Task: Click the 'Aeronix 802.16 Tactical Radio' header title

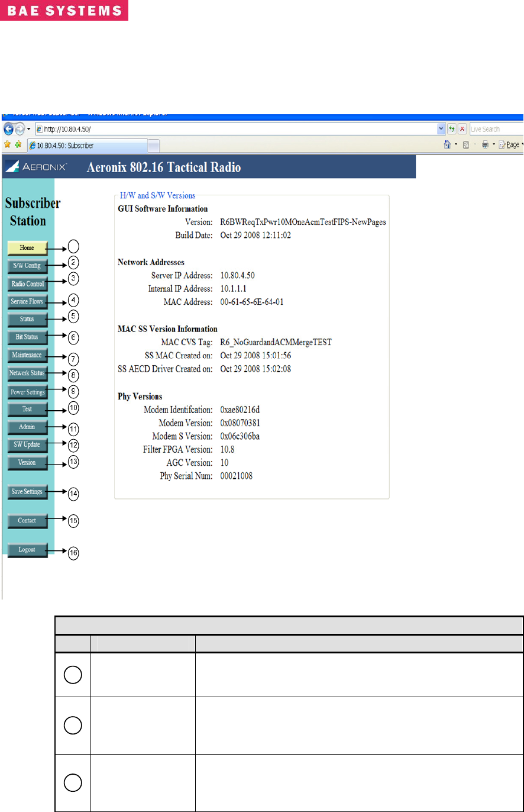Action: pos(164,167)
